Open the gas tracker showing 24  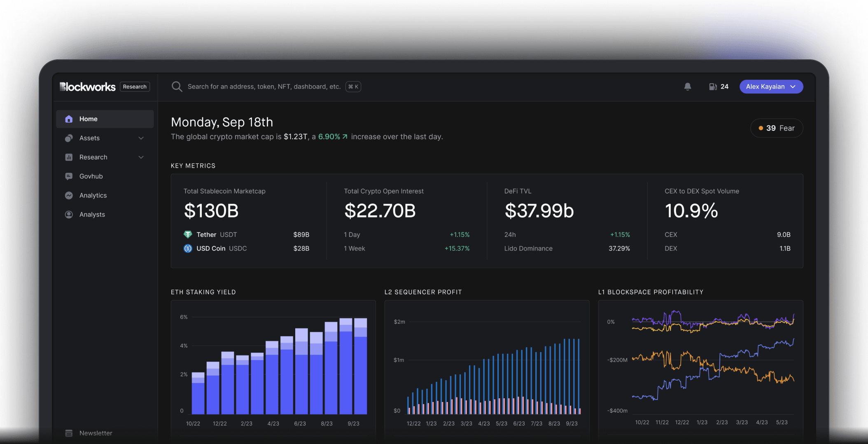pos(719,86)
